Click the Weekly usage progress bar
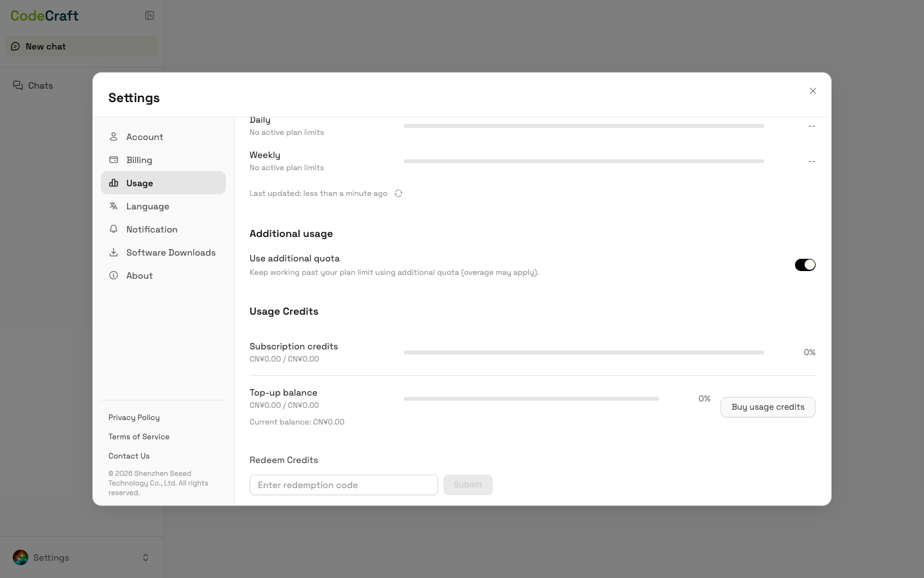Viewport: 924px width, 578px height. click(x=584, y=161)
